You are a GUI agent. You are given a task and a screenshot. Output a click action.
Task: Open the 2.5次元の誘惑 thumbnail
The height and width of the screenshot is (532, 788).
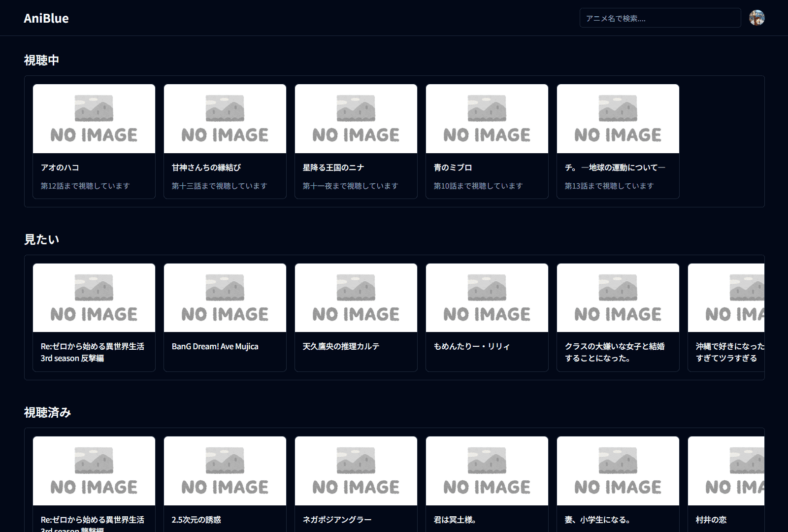pyautogui.click(x=225, y=471)
